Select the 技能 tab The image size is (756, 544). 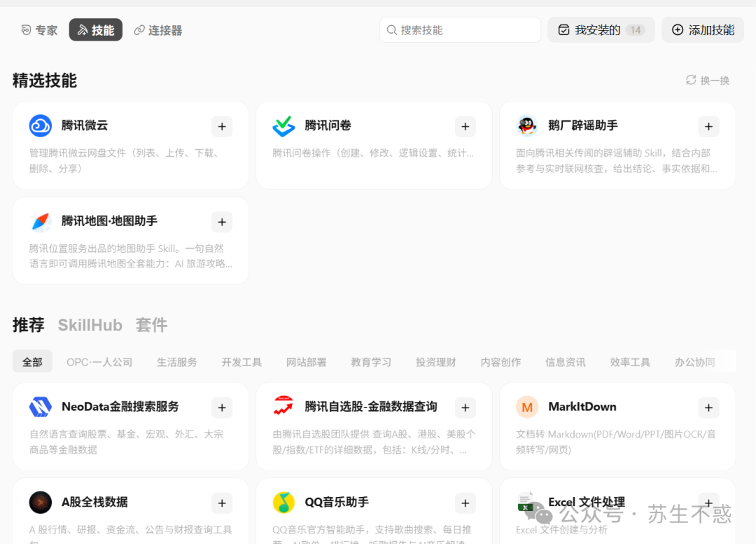point(95,30)
